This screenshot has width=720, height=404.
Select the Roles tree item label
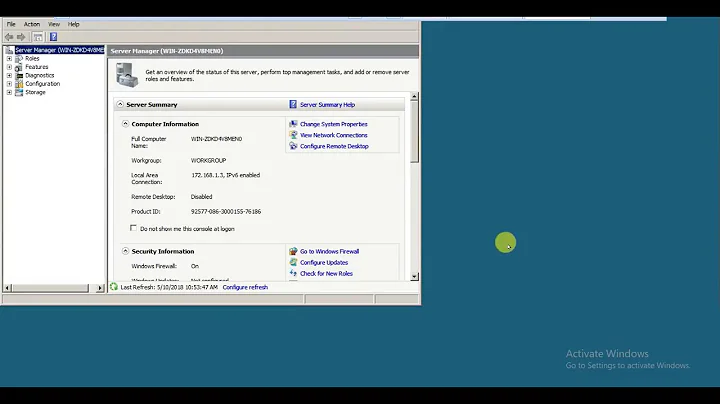pos(32,59)
